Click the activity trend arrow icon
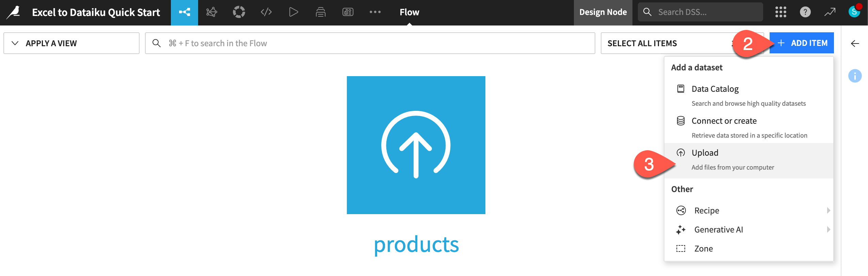This screenshot has height=276, width=868. tap(830, 12)
